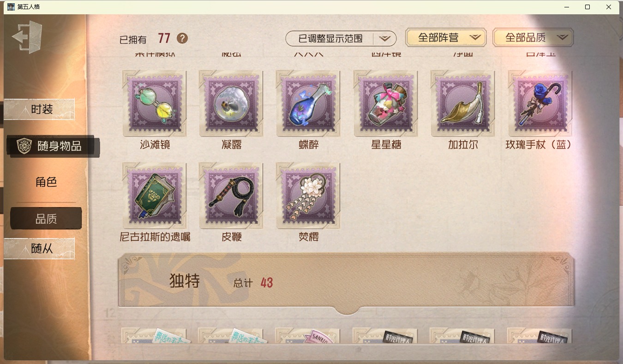Select the 沙滩镜 sunglasses accessory
The height and width of the screenshot is (364, 623).
coord(155,104)
